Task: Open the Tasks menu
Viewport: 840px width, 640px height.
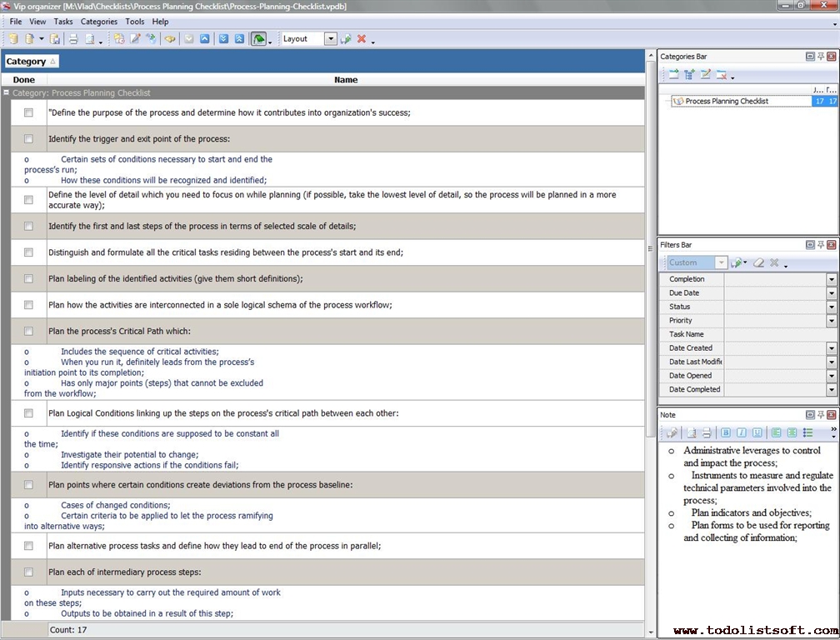Action: point(63,22)
